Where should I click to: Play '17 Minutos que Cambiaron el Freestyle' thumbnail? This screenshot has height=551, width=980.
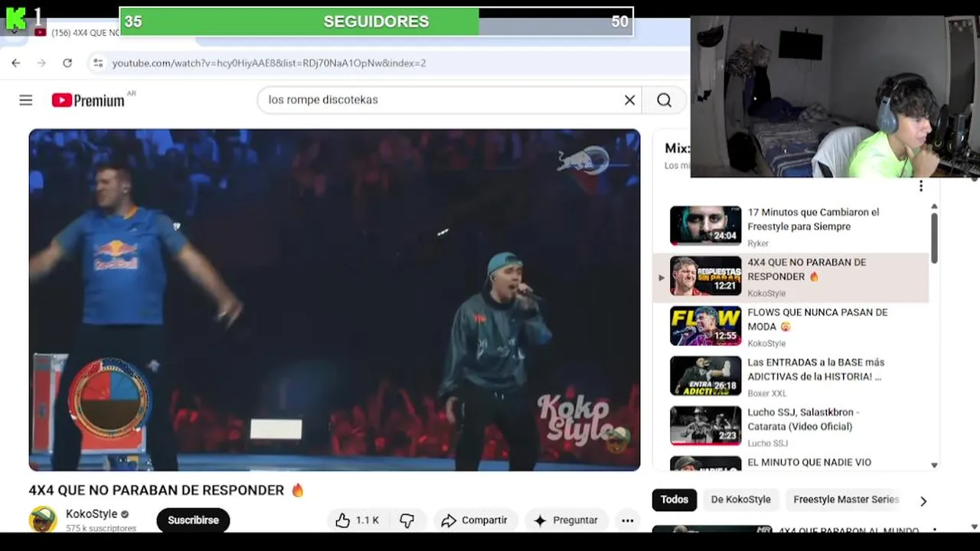pyautogui.click(x=706, y=225)
